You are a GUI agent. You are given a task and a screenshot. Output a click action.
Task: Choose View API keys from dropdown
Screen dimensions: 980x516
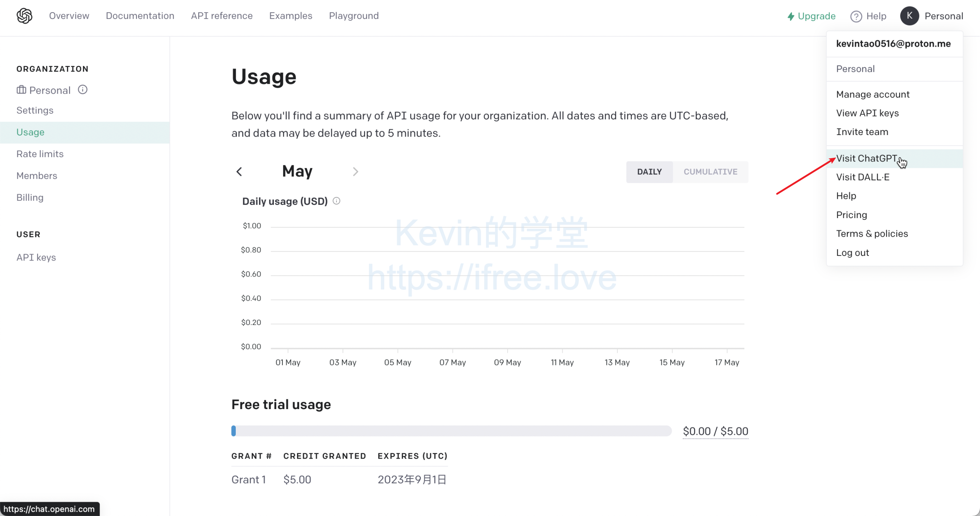(867, 113)
